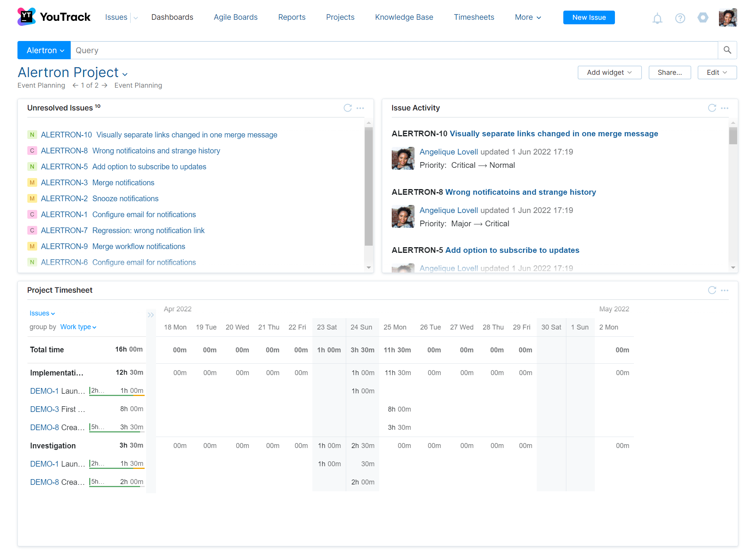Open the Alertron project selector dropdown
Viewport: 755px width, 560px height.
click(x=44, y=50)
